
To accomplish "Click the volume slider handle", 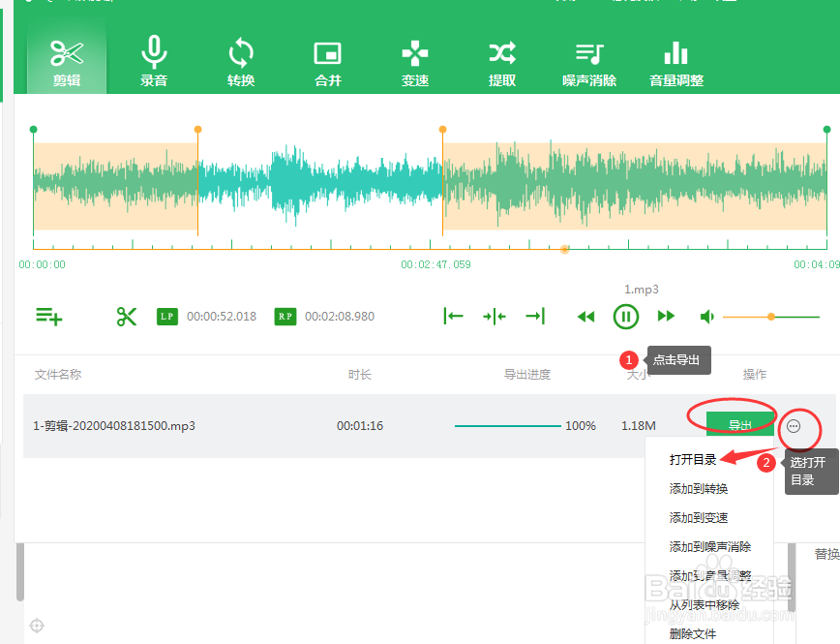I will click(771, 317).
